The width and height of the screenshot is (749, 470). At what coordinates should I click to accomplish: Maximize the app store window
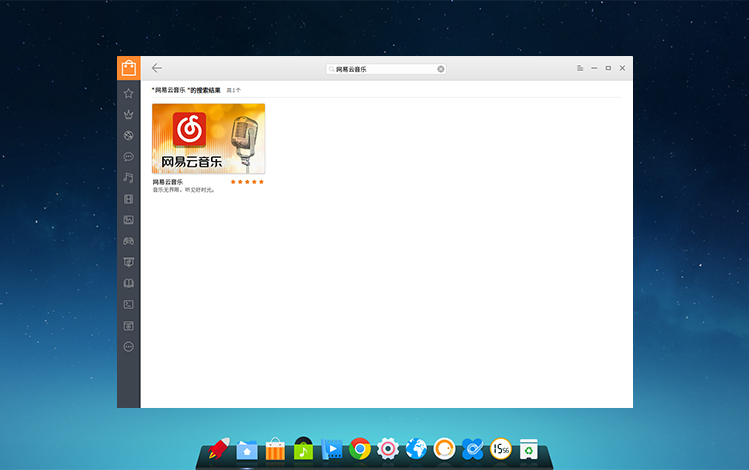point(608,68)
